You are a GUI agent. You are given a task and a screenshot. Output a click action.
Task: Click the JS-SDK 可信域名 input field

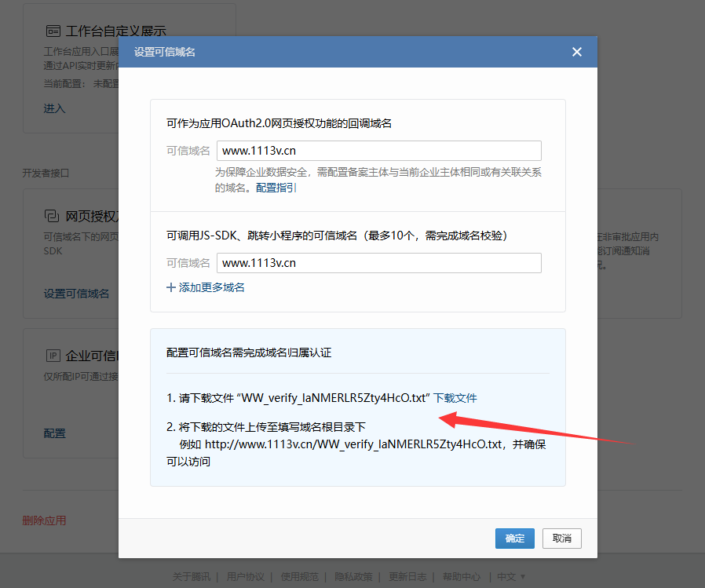coord(379,263)
